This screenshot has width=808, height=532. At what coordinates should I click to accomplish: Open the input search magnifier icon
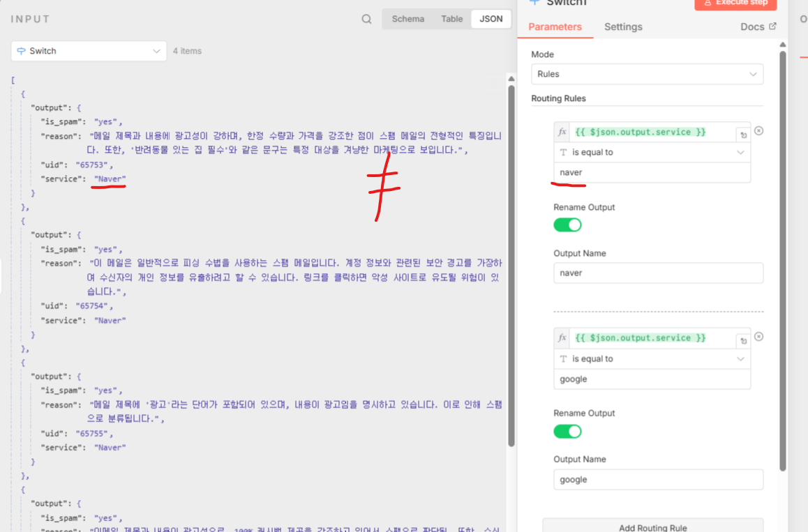(366, 19)
